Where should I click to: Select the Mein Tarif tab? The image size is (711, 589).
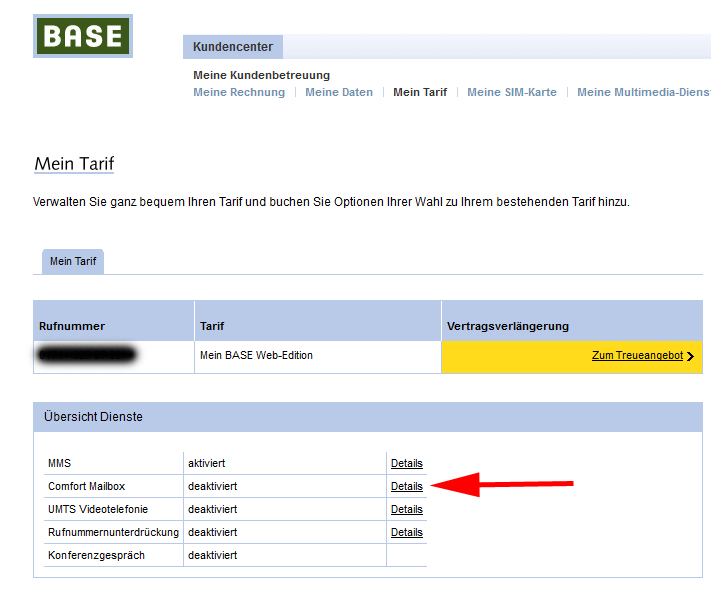click(73, 261)
